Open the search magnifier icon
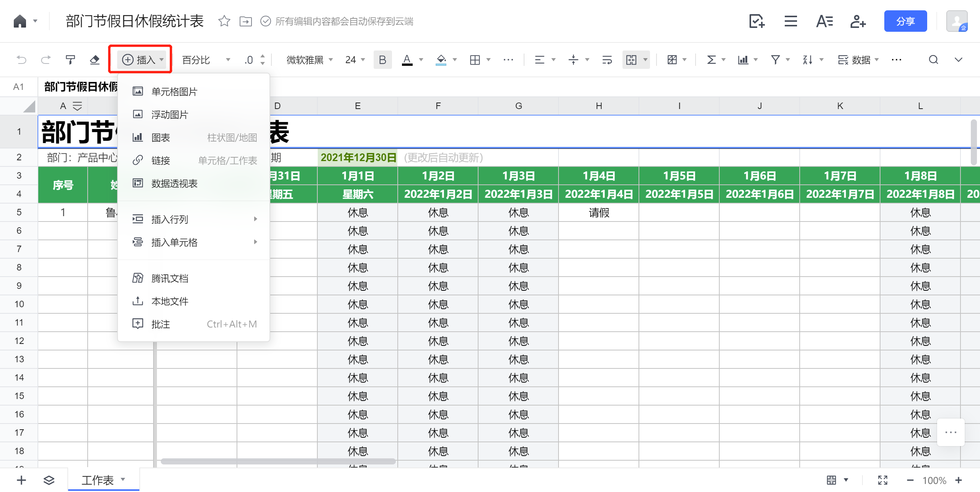980x492 pixels. pos(933,60)
